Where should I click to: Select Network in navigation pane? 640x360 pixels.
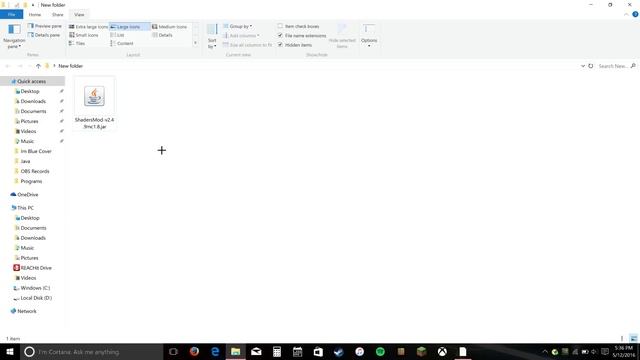click(x=27, y=311)
